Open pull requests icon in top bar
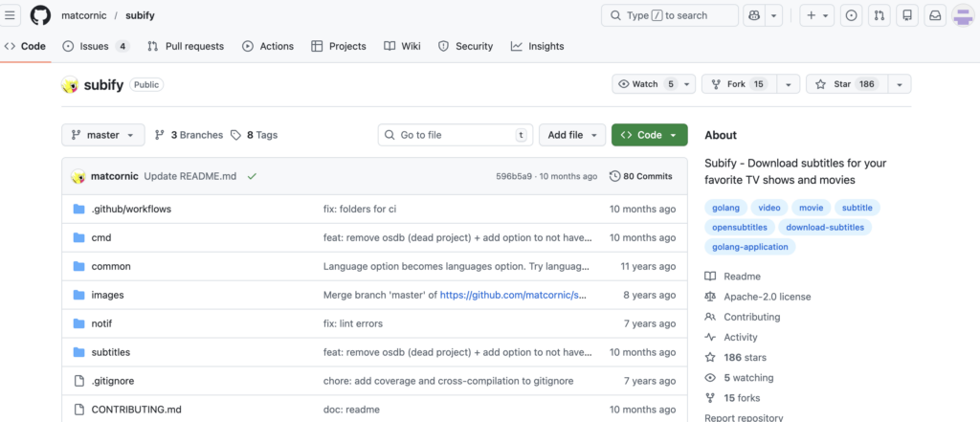 (x=879, y=15)
